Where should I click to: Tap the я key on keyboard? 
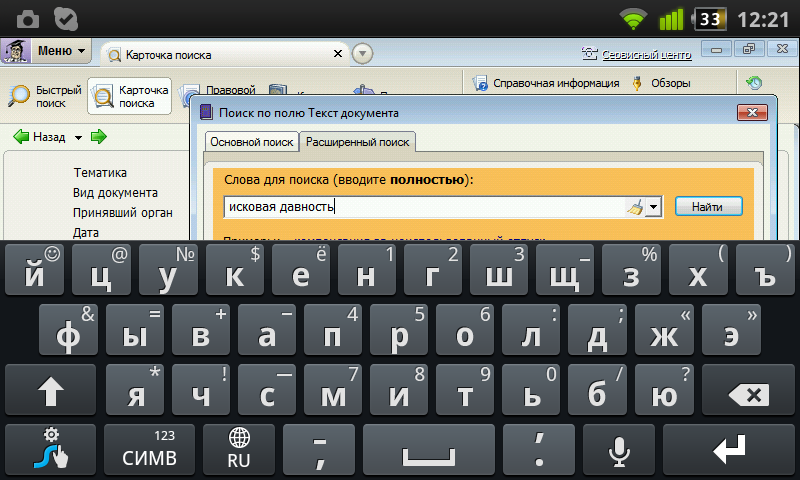tap(135, 390)
